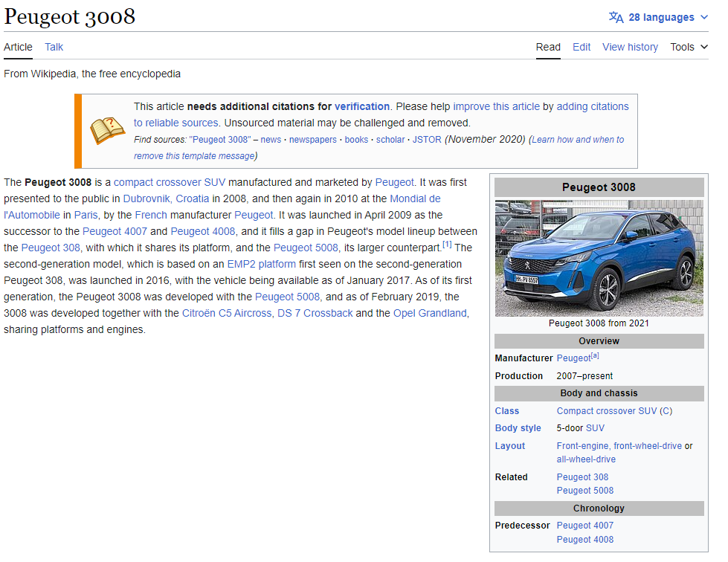Open the 28 languages dropdown

[658, 17]
